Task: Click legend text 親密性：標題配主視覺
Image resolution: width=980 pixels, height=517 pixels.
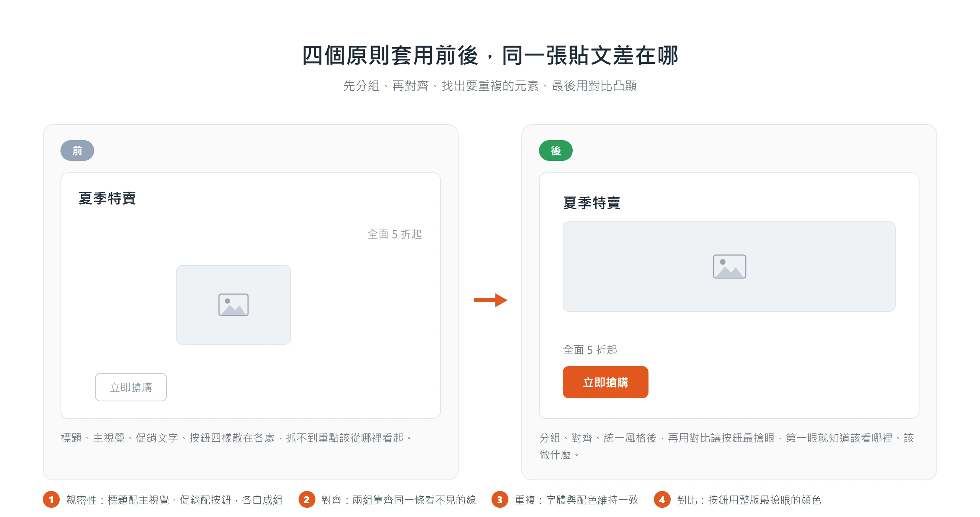Action: (x=174, y=500)
